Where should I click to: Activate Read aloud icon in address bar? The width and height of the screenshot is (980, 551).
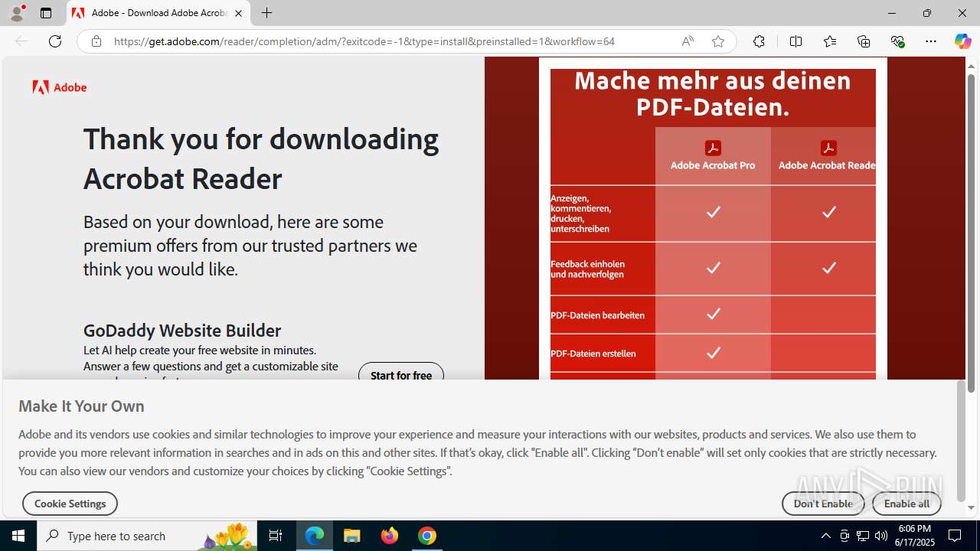pos(688,41)
